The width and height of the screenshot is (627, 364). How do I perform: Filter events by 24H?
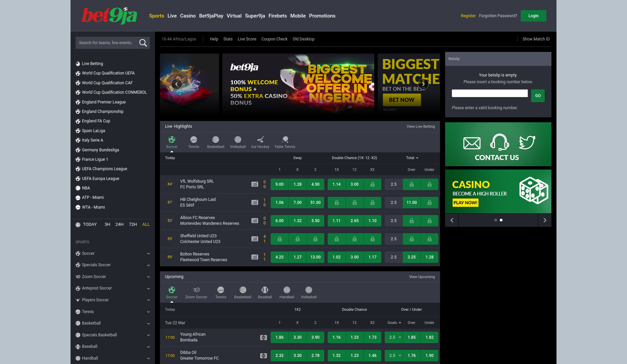(119, 224)
